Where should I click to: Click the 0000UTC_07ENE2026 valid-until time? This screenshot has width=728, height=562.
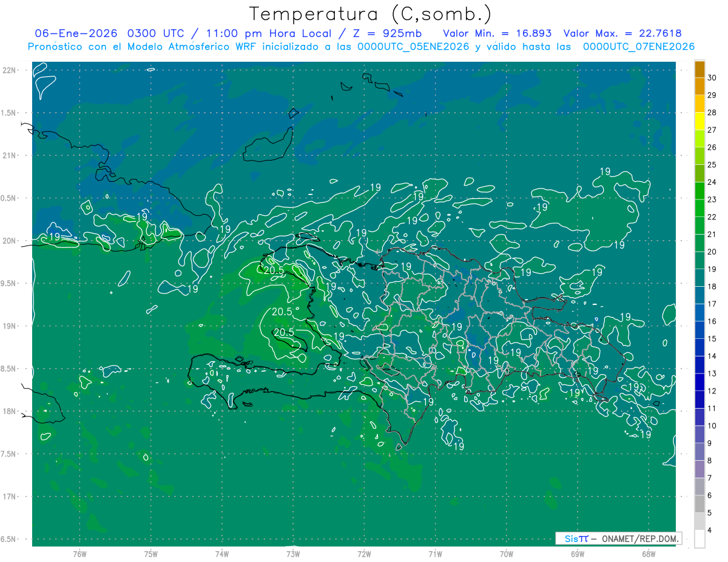click(638, 47)
